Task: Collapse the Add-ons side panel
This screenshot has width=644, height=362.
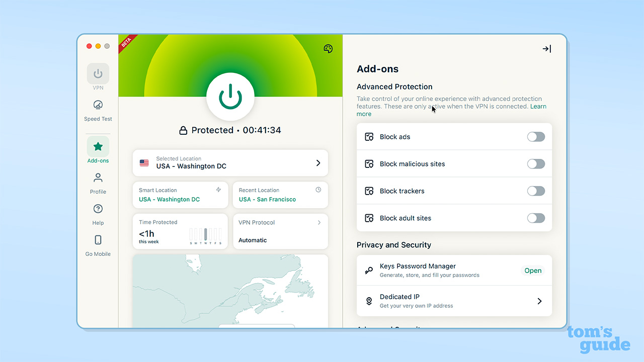Action: [546, 49]
